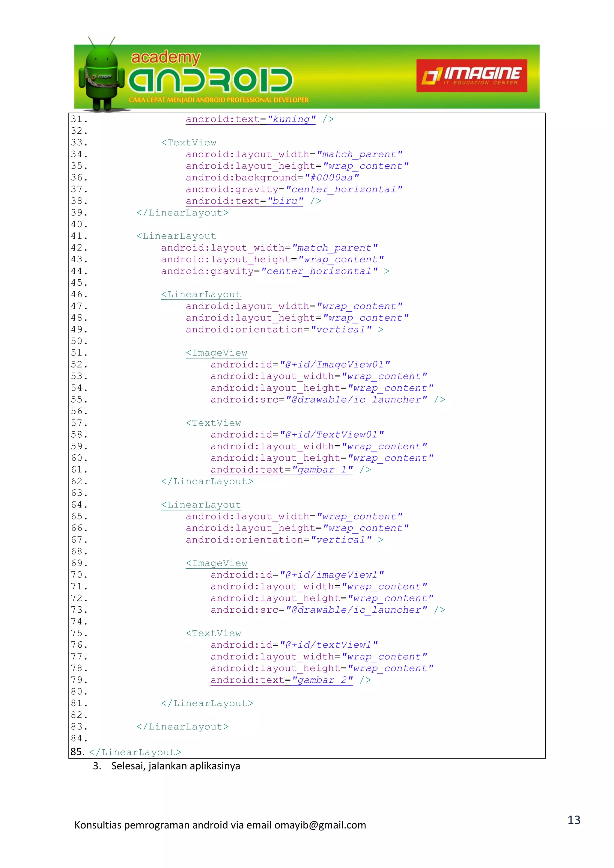Click android:id="@+id/textView1" line
Screen dimensions: 614x868
294,645
